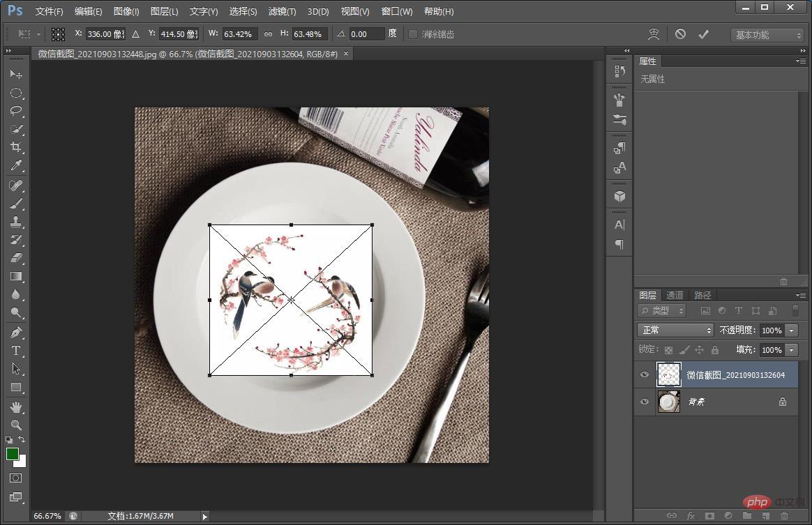Switch to the 通道 tab
812x525 pixels.
[x=675, y=295]
